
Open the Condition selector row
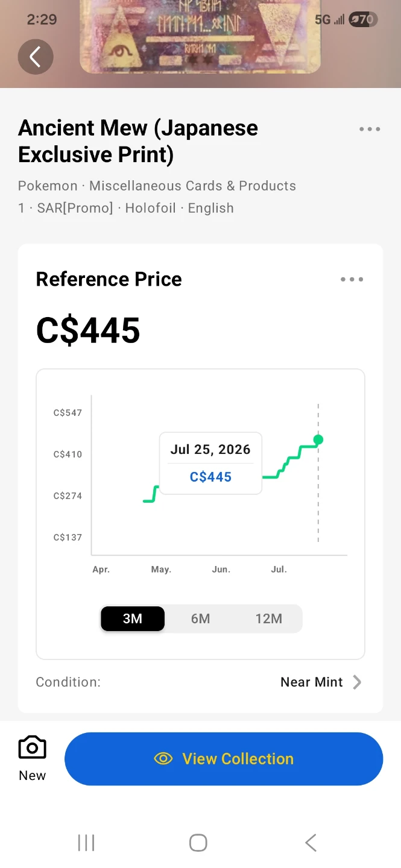[x=200, y=682]
